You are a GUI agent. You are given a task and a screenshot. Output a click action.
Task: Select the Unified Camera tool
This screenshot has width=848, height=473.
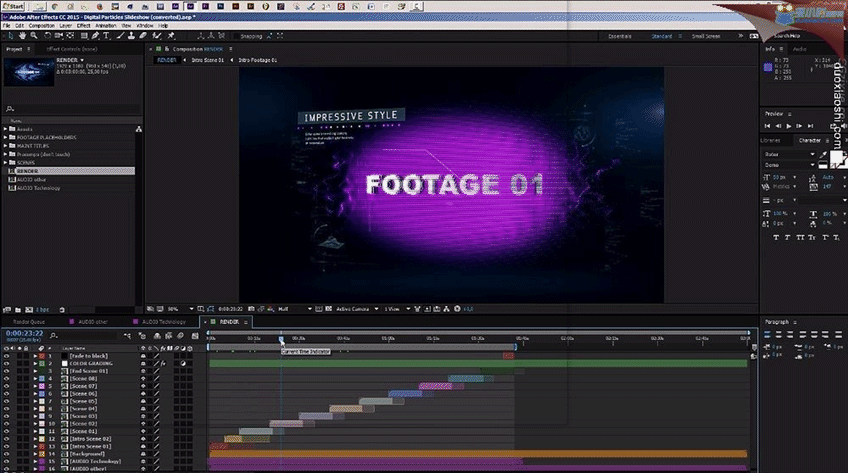(x=59, y=36)
